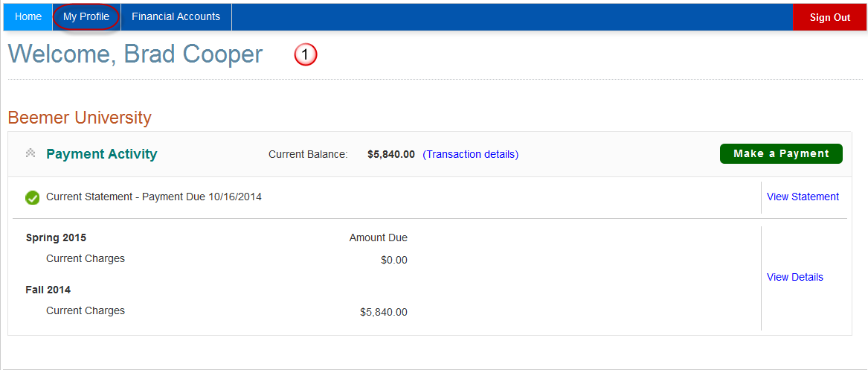Collapse the panel via the Payment Activity icon

[x=30, y=153]
